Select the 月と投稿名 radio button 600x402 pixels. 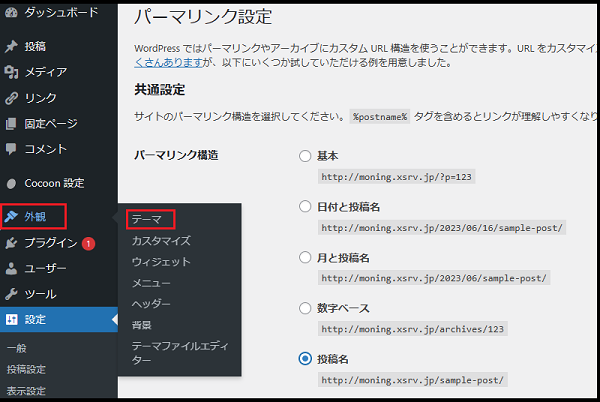305,257
